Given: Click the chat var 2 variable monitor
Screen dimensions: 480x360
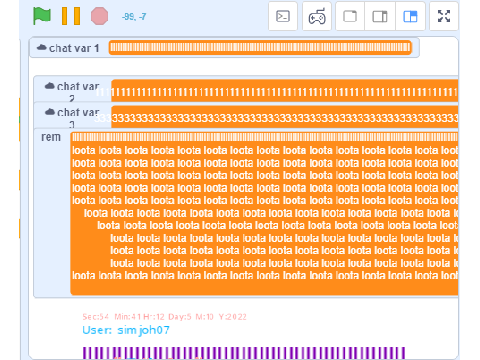Looking at the screenshot, I should click(x=246, y=89).
